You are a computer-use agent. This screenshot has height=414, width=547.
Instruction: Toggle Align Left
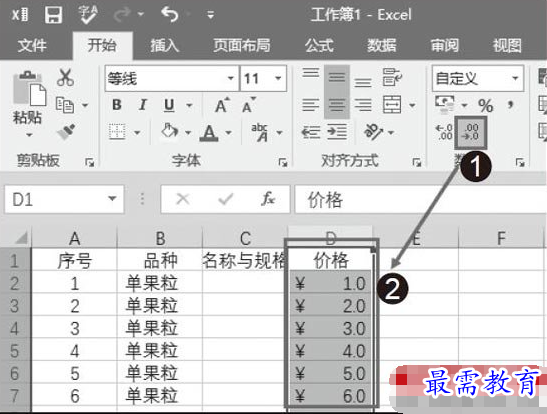point(310,105)
